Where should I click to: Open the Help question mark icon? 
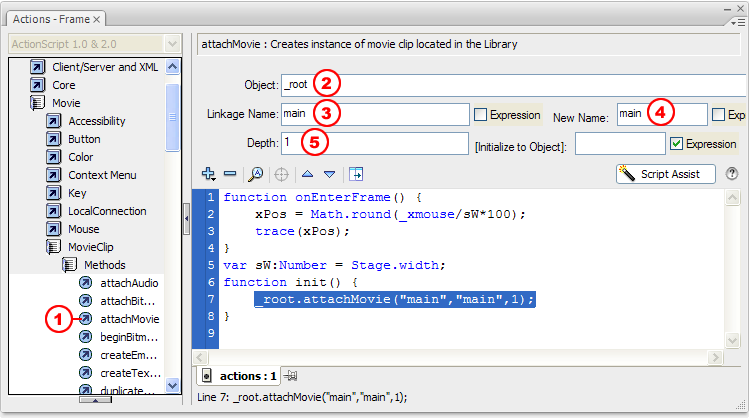coord(732,173)
